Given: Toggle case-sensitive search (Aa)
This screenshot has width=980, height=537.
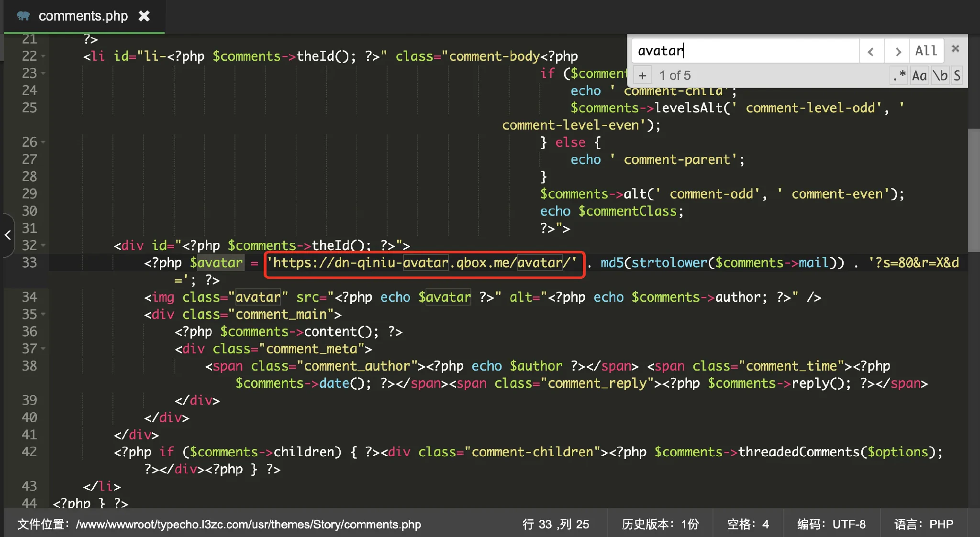Looking at the screenshot, I should pos(919,76).
